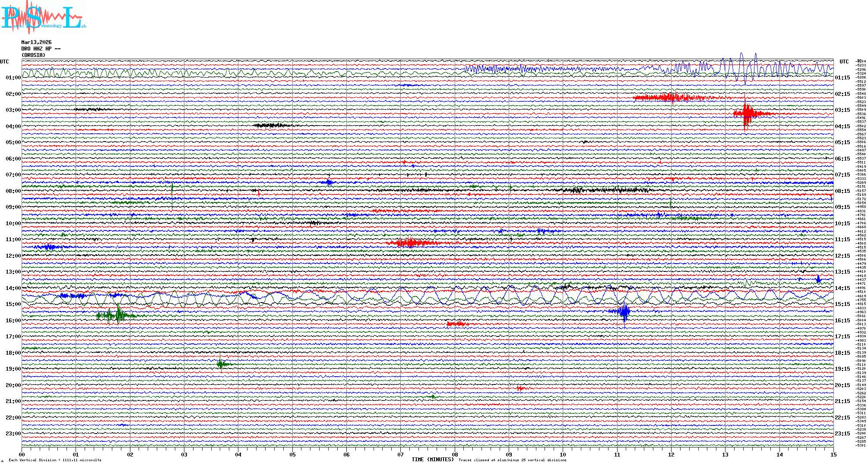Viewport: 868px width, 466px height.
Task: Select the 23:00 hour label on left
Action: click(x=13, y=434)
